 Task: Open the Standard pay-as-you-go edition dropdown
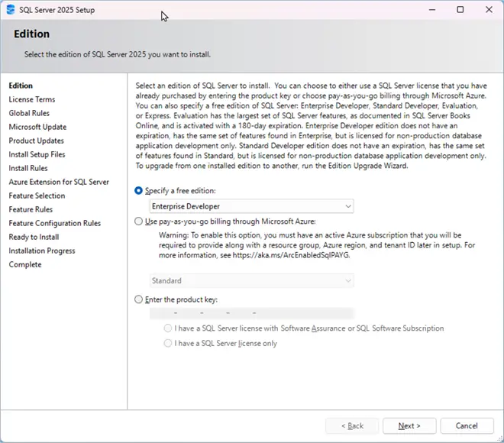(x=252, y=280)
